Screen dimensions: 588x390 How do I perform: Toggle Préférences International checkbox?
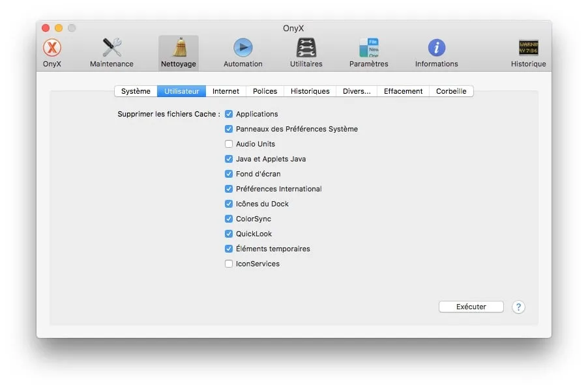(x=229, y=189)
